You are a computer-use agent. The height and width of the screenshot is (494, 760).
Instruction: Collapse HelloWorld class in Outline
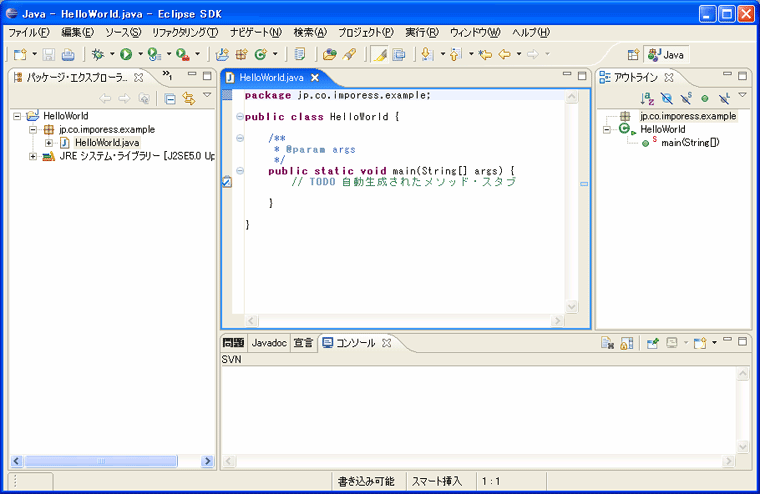tap(607, 130)
